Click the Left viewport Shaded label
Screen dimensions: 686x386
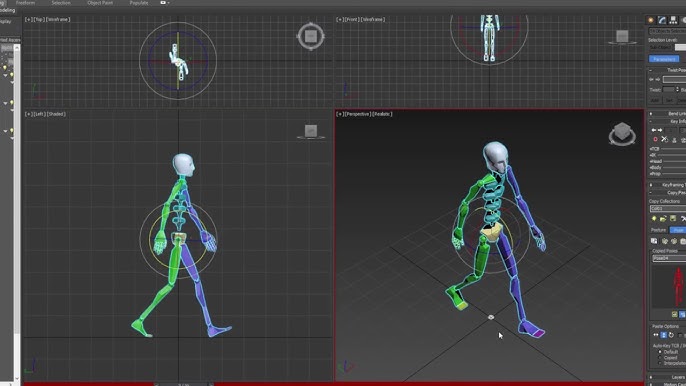tap(56, 114)
